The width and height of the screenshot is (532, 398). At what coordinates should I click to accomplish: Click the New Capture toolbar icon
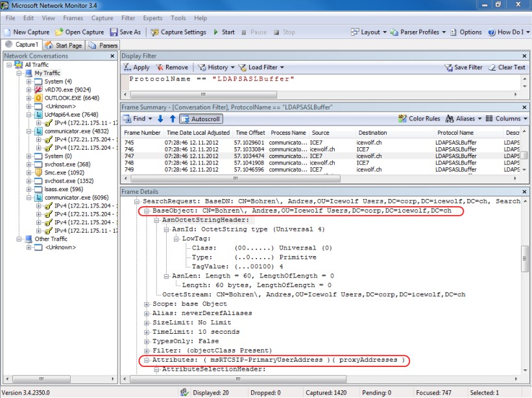pyautogui.click(x=7, y=32)
